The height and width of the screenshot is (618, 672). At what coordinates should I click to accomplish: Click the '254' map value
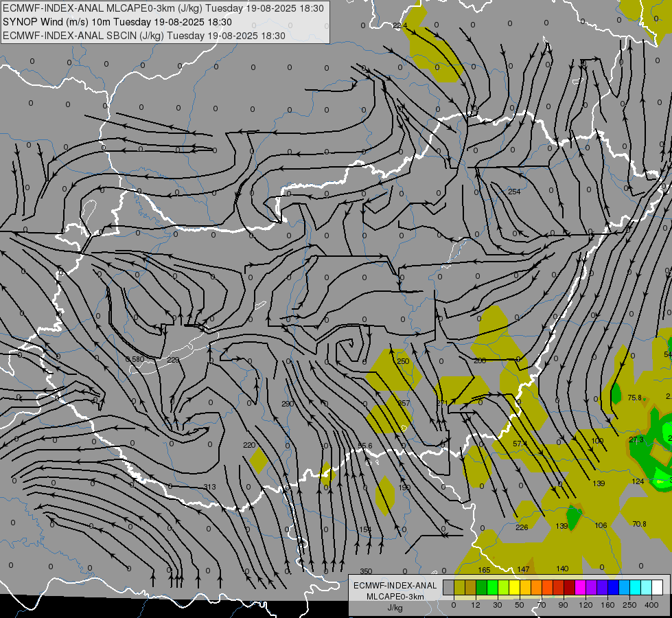coord(514,192)
